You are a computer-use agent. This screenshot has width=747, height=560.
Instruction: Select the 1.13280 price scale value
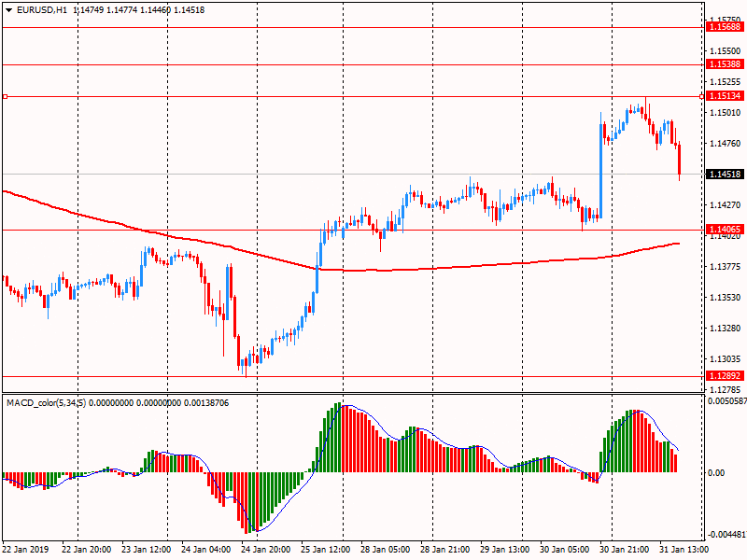tap(726, 329)
